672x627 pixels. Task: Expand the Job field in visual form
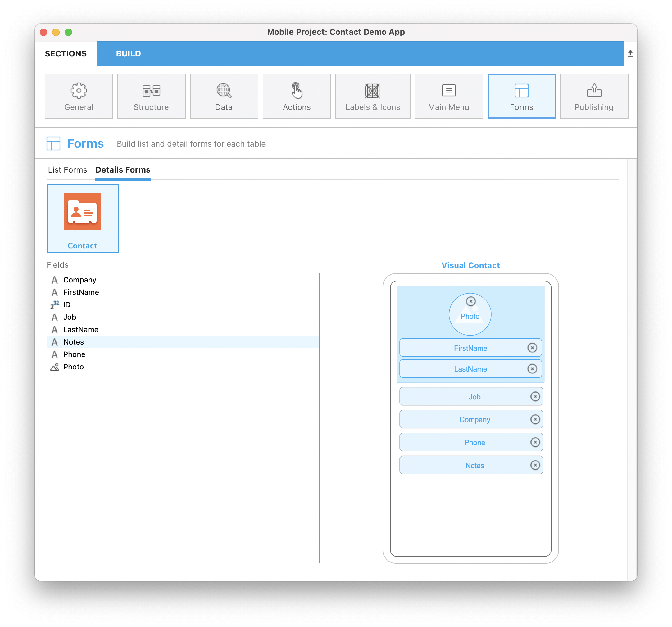coord(474,396)
